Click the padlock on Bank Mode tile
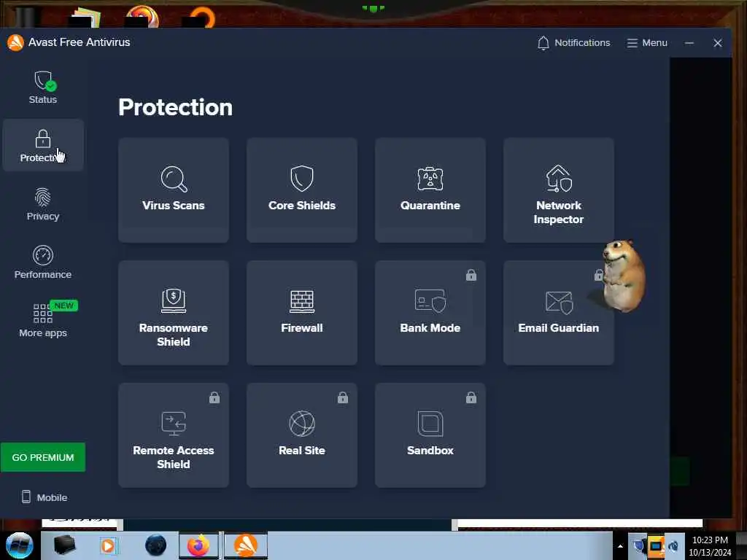 click(x=471, y=275)
